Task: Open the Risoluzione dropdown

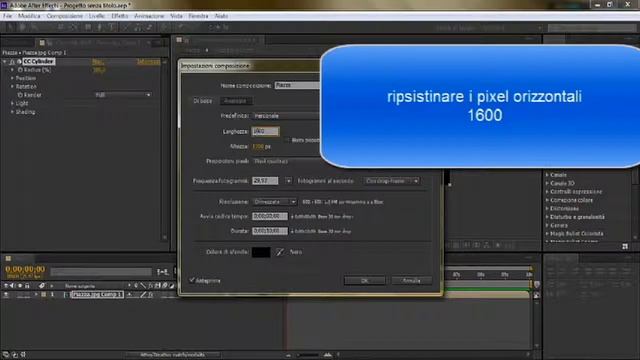Action: (275, 202)
